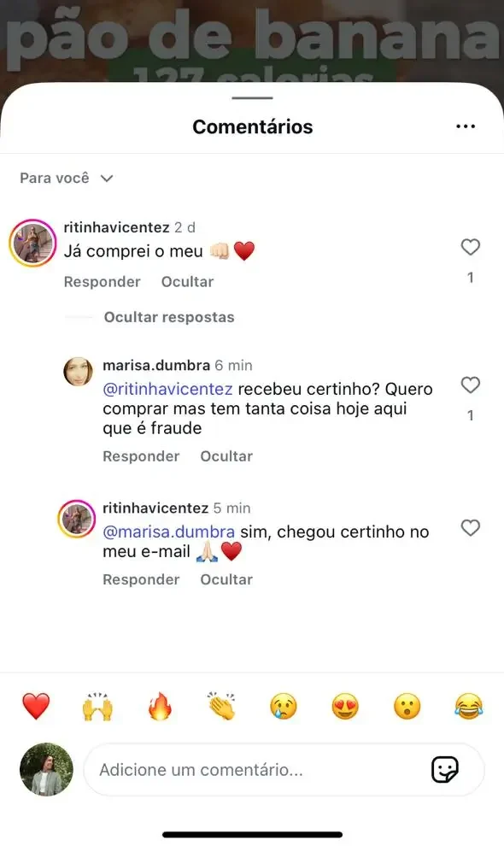This screenshot has width=504, height=846.
Task: Open the @ritinhavicentez mention link
Action: pos(159,388)
